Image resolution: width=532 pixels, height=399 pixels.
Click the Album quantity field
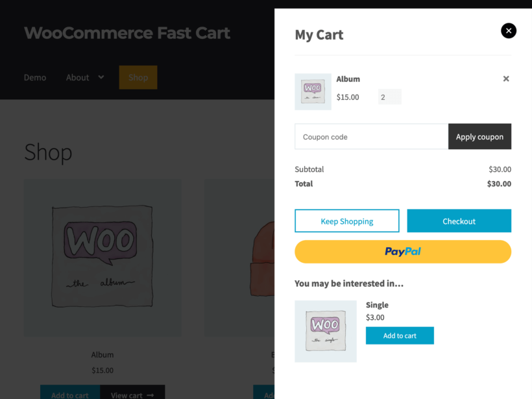(x=389, y=97)
